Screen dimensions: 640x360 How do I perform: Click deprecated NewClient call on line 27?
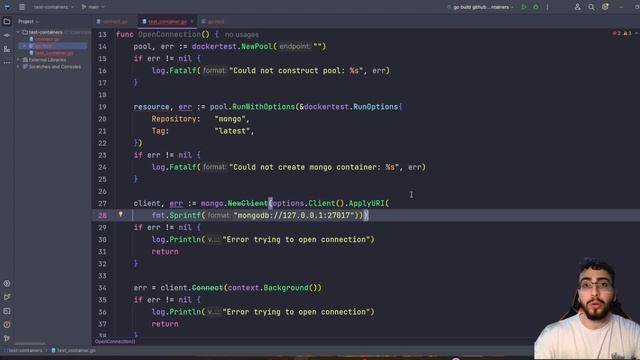coord(247,203)
